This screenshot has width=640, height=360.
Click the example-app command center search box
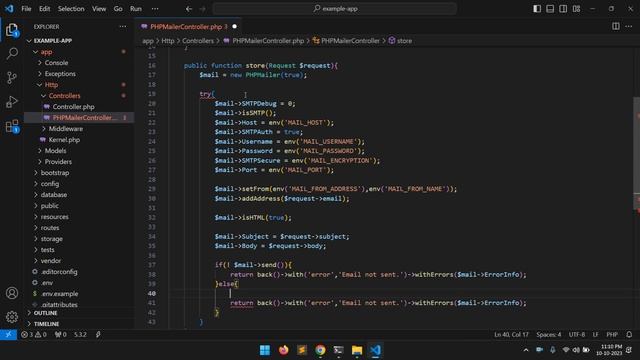pyautogui.click(x=335, y=9)
